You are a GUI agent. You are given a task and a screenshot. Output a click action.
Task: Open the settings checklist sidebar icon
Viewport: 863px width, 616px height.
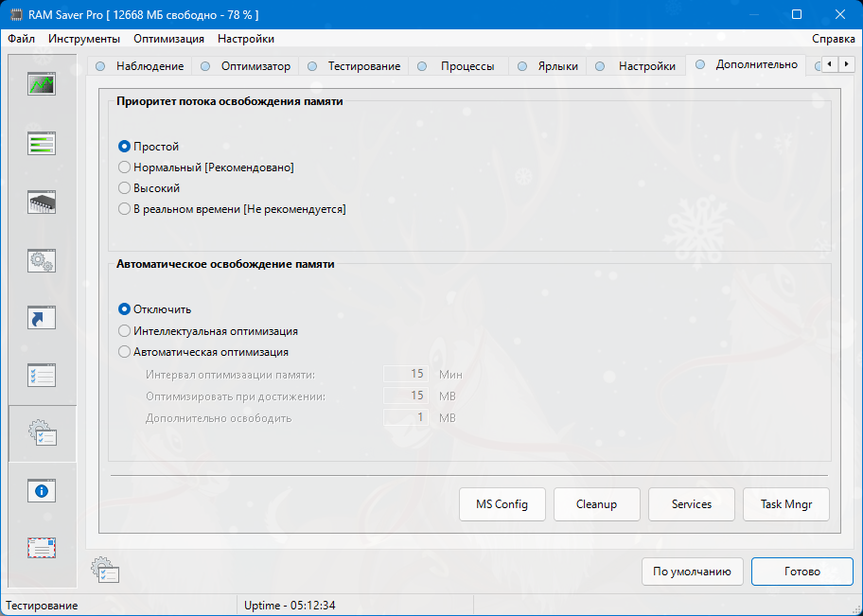point(42,376)
